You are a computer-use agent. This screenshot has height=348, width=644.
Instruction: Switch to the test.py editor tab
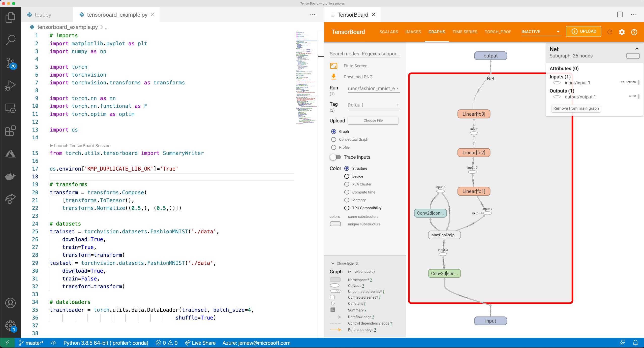pos(43,15)
